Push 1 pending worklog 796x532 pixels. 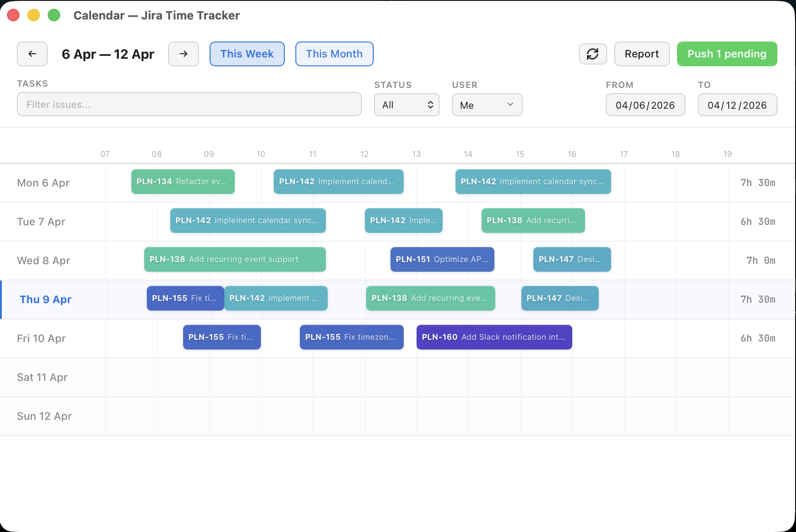tap(727, 54)
